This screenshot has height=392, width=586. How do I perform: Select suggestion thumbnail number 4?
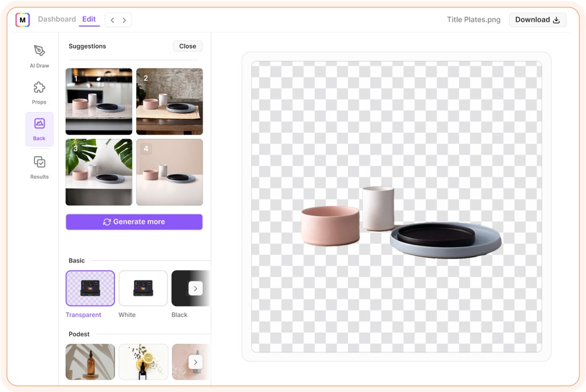[x=169, y=172]
